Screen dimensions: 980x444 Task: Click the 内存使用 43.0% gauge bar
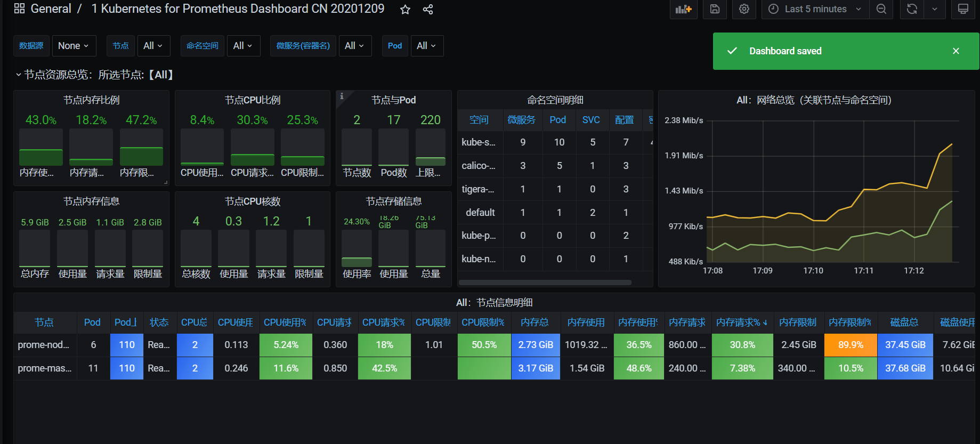pyautogui.click(x=41, y=147)
